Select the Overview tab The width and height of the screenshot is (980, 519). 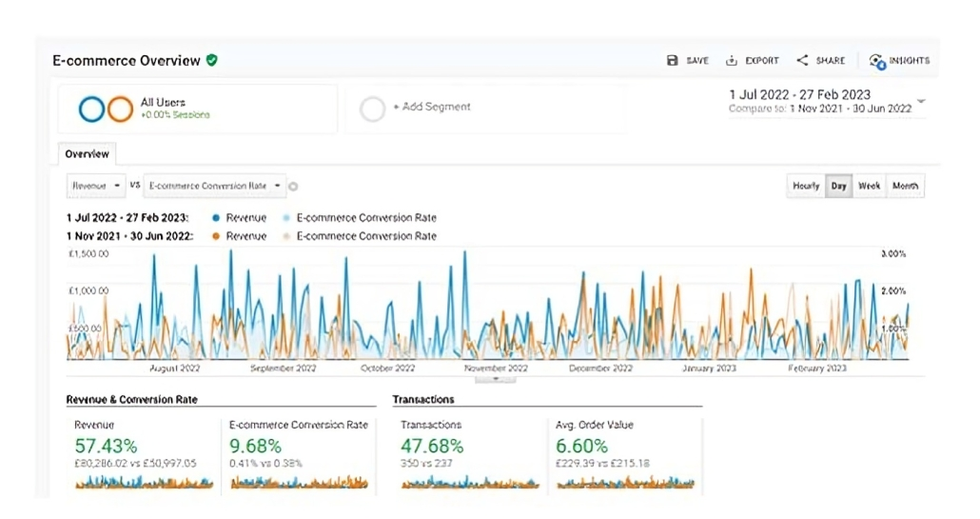pos(87,154)
